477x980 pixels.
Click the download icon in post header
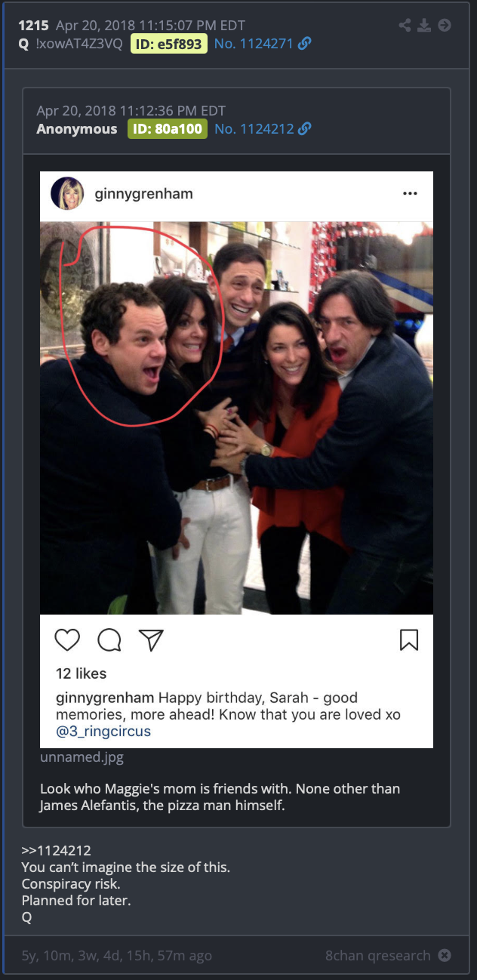tap(425, 26)
